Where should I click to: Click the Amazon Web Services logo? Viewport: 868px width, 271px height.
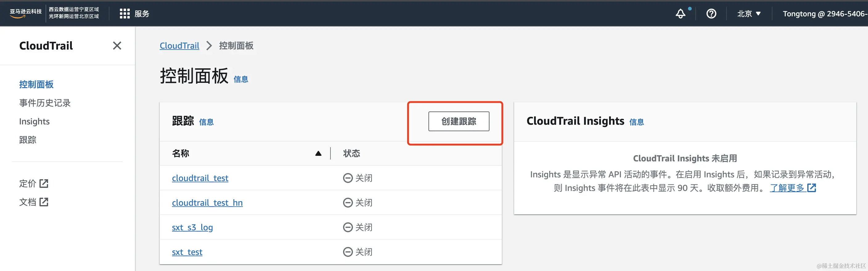[x=25, y=13]
